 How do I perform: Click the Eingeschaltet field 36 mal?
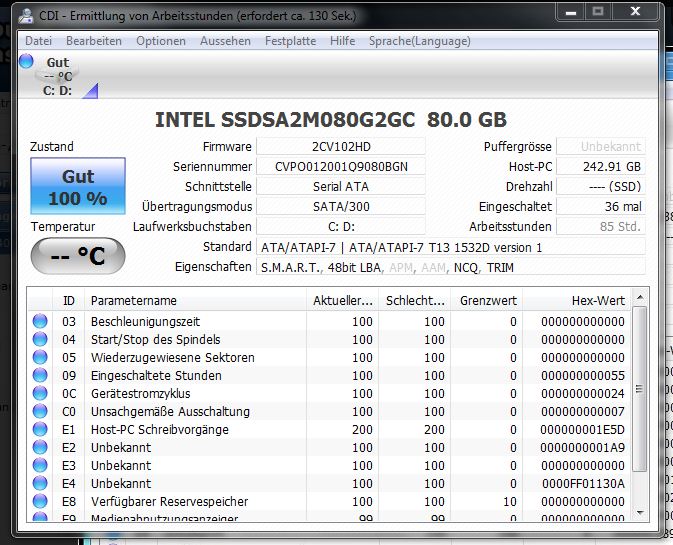tap(601, 206)
